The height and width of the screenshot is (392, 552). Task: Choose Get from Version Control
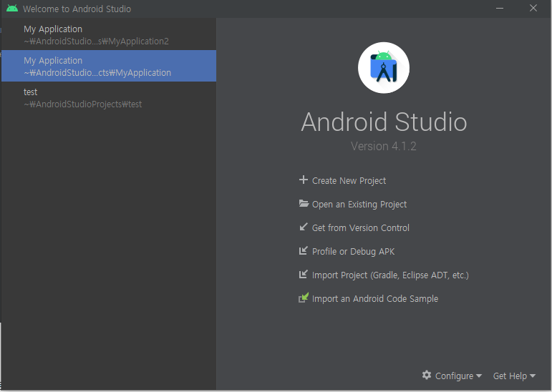coord(361,227)
